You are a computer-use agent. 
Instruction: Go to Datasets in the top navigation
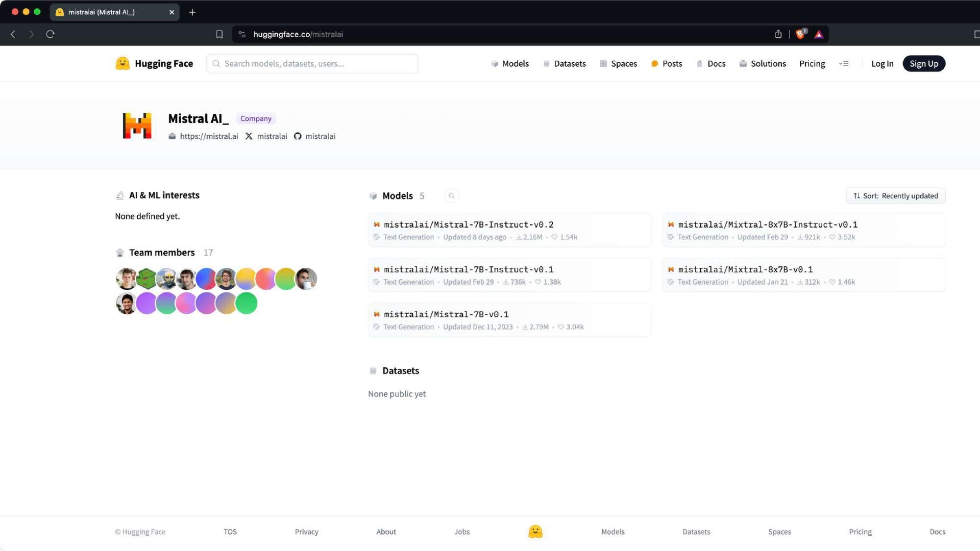(x=565, y=64)
